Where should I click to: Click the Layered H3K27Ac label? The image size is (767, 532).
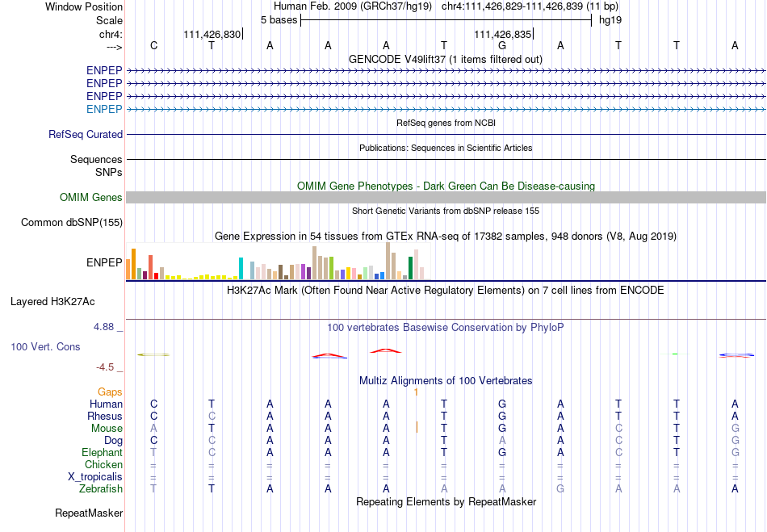tap(52, 302)
